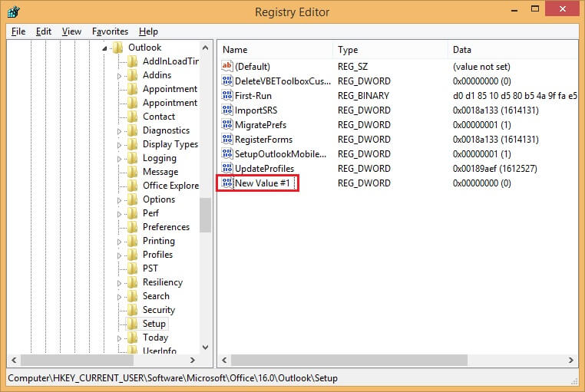Click the DWORD icon beside ImportSRS
This screenshot has height=392, width=585.
(226, 110)
